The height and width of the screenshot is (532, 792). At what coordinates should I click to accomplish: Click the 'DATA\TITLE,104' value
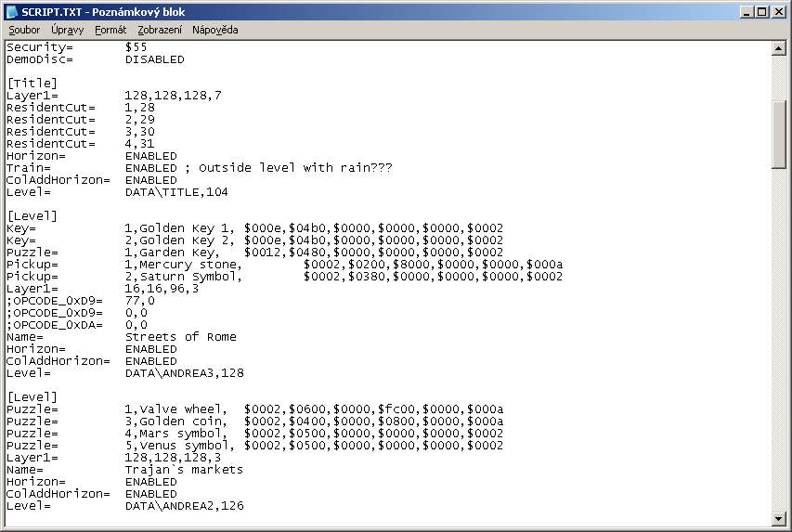(176, 192)
